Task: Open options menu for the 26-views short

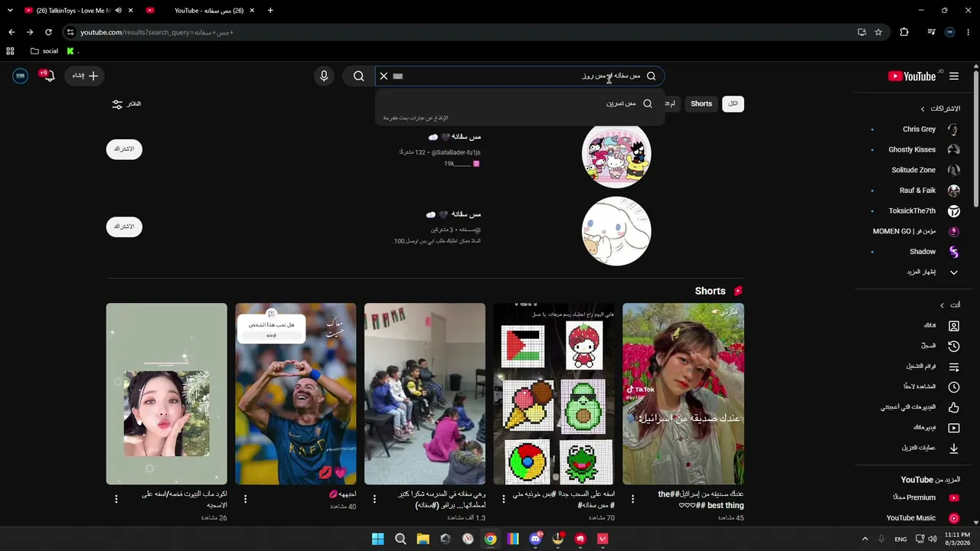Action: click(116, 499)
